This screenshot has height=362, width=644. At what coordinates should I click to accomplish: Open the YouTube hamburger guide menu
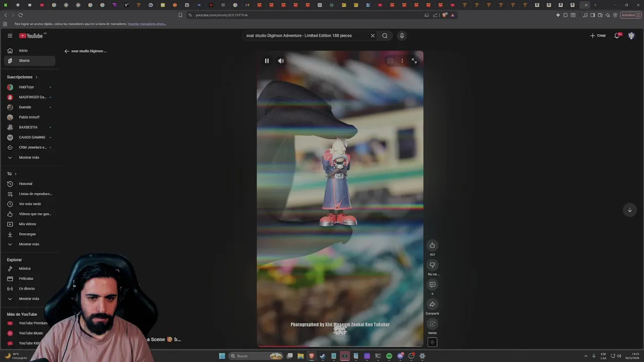pyautogui.click(x=10, y=36)
